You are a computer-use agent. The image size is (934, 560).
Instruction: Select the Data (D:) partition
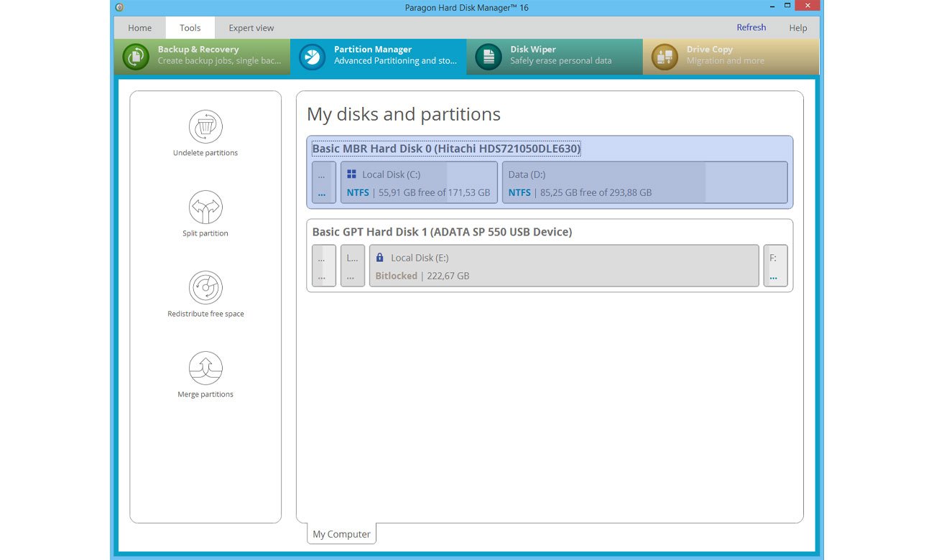[x=644, y=182]
